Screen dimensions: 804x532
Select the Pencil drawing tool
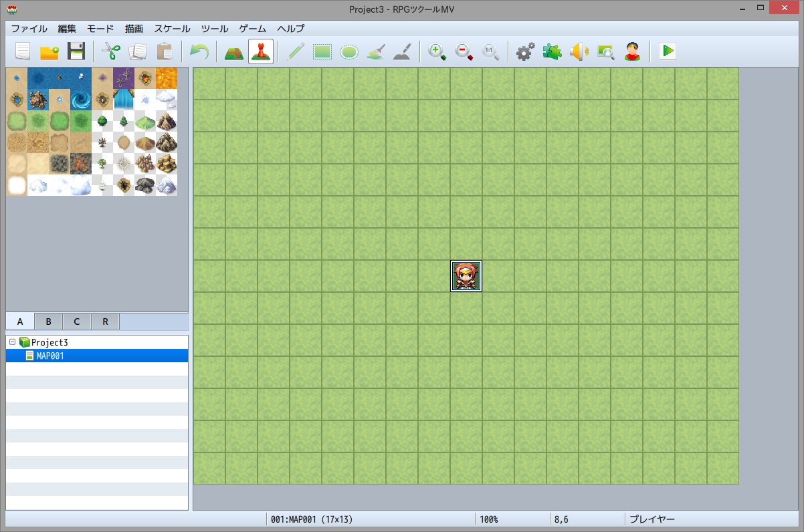295,51
